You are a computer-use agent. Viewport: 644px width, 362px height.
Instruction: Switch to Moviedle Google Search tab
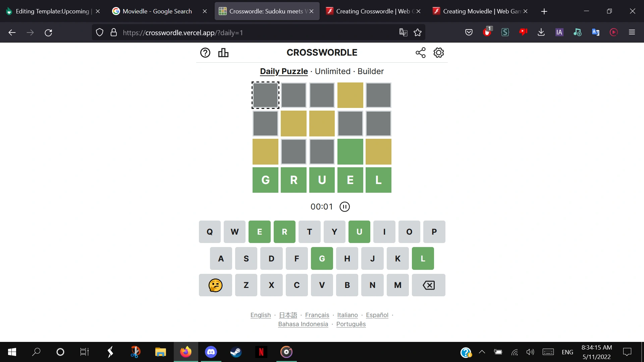click(157, 11)
